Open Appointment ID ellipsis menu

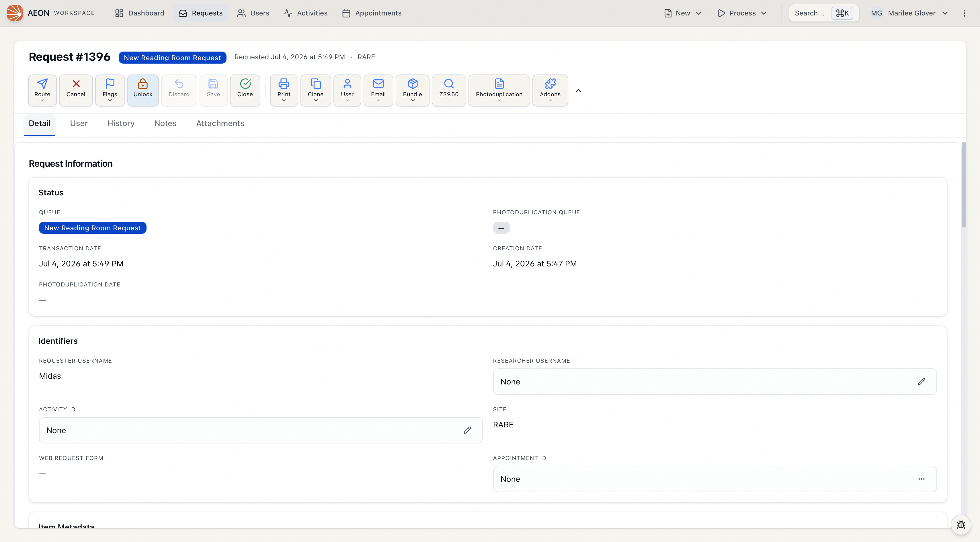(921, 479)
